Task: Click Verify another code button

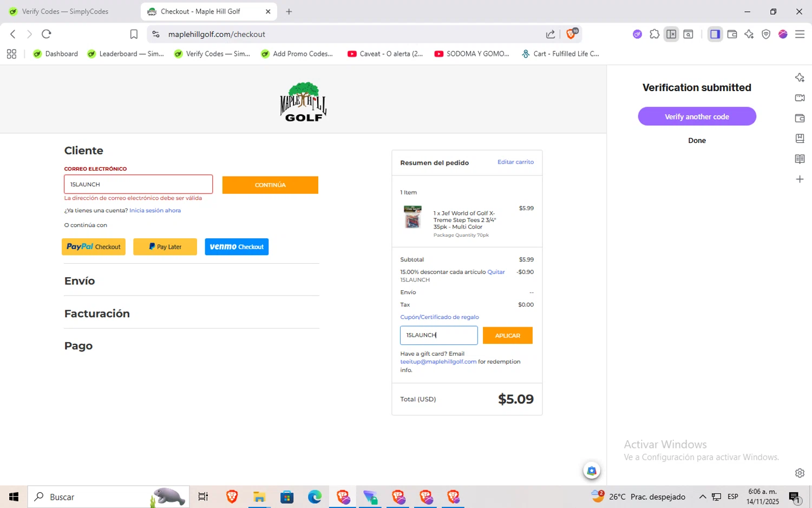Action: [697, 116]
